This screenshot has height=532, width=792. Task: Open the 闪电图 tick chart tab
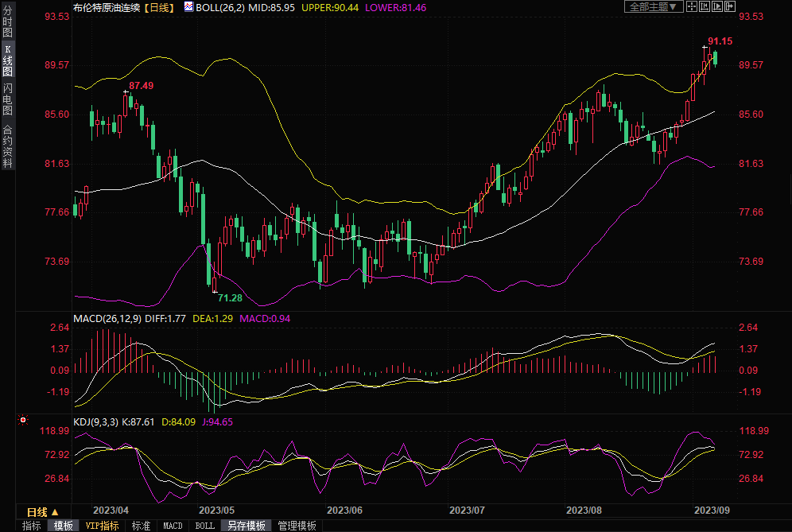7,99
